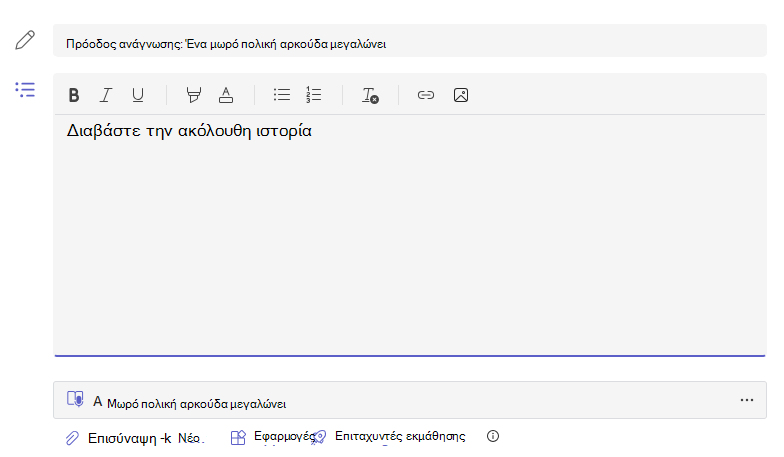Screen dimensions: 784x457
Task: Apply text highlight color
Action: (x=194, y=95)
